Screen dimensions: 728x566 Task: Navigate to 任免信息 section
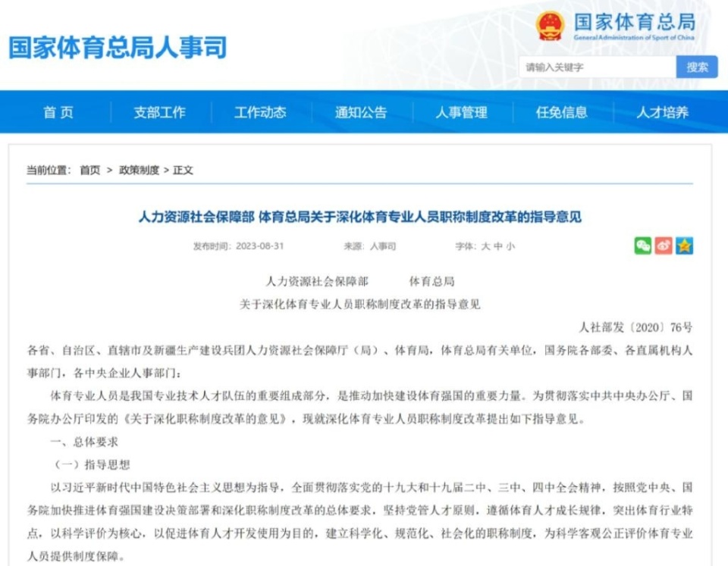point(562,112)
